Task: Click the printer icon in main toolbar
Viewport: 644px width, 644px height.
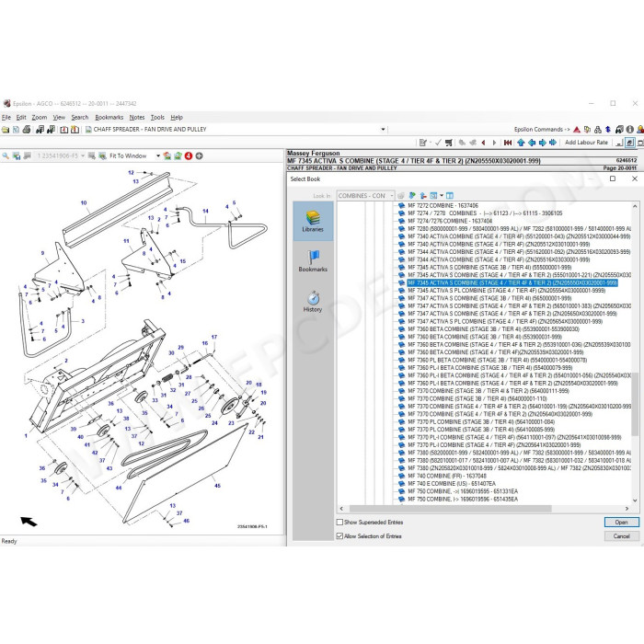Action: [27, 130]
